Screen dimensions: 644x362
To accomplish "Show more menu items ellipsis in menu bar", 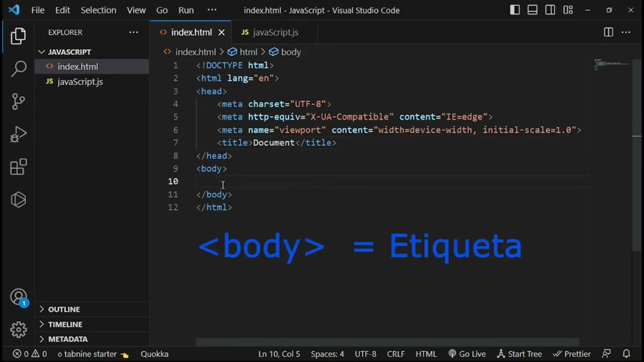I will 212,10.
